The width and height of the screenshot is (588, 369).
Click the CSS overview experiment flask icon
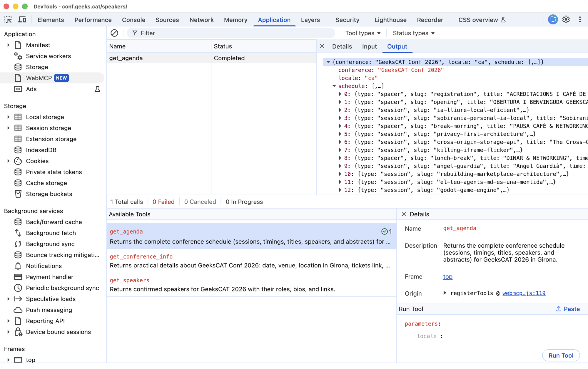click(503, 20)
